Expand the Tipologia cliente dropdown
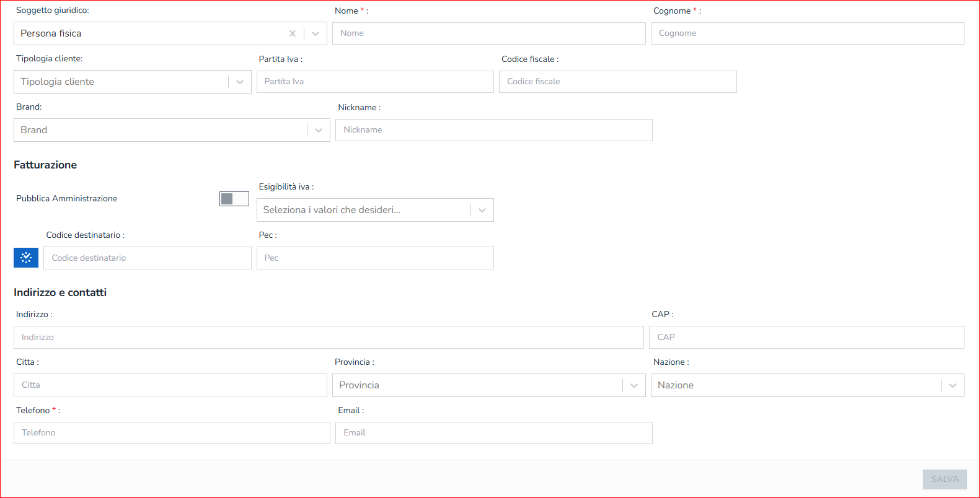The image size is (980, 498). pyautogui.click(x=240, y=82)
